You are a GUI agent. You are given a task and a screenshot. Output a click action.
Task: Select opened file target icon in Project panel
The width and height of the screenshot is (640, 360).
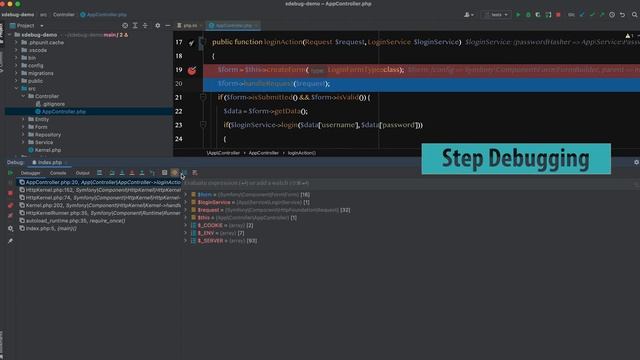coord(125,25)
